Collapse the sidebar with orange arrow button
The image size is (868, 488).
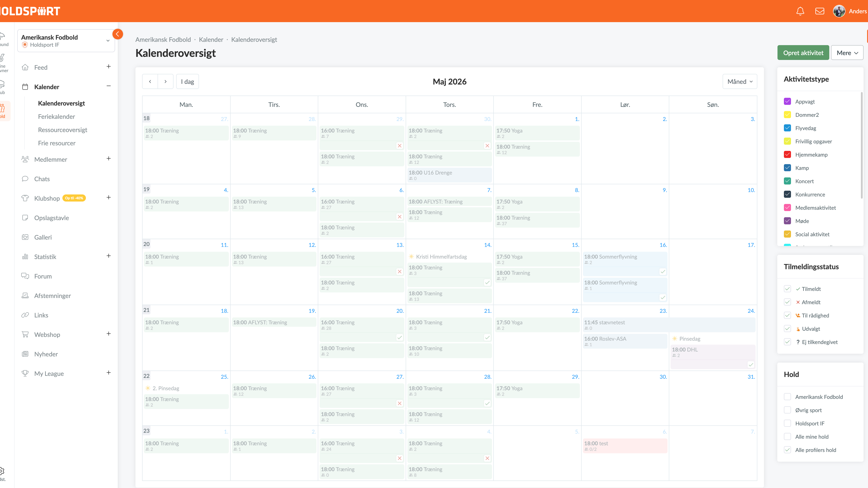click(118, 34)
